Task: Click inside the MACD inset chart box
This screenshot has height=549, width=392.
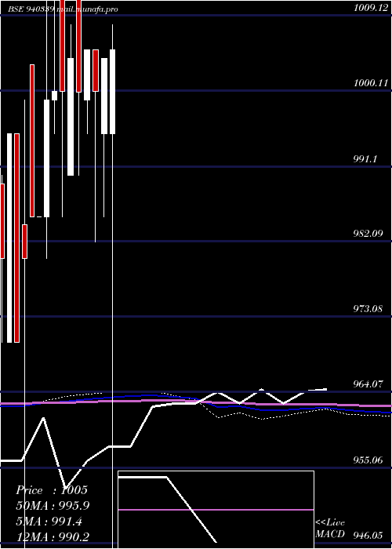Action: coord(216,510)
